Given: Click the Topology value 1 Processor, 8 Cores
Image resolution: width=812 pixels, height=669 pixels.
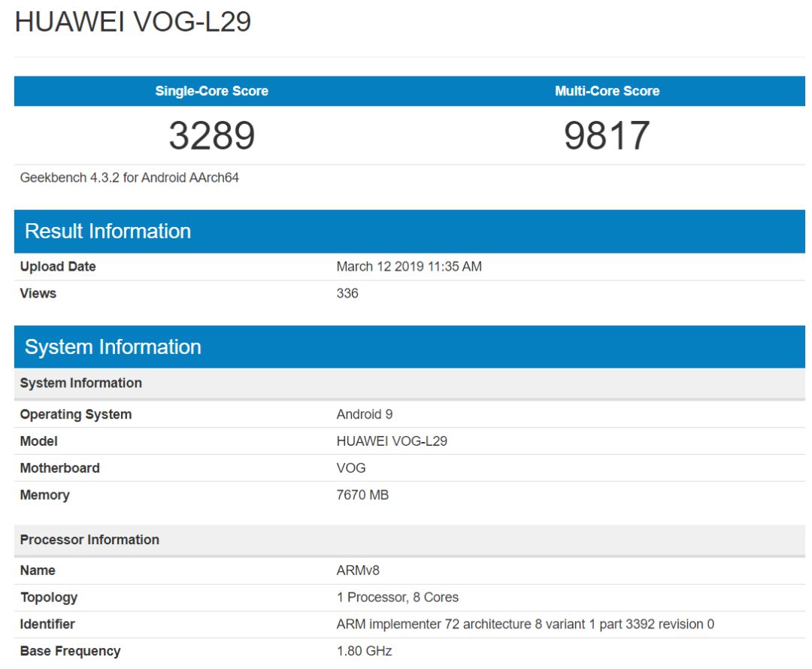Looking at the screenshot, I should 398,598.
